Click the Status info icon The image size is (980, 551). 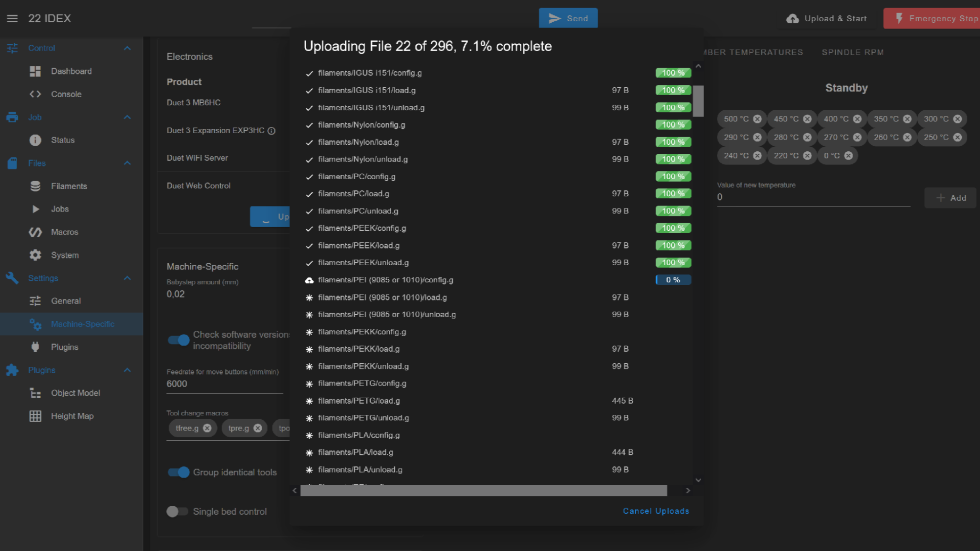click(35, 140)
